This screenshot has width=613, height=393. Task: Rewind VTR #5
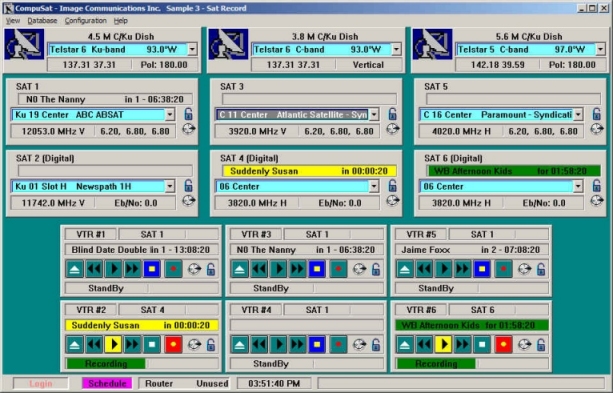424,269
